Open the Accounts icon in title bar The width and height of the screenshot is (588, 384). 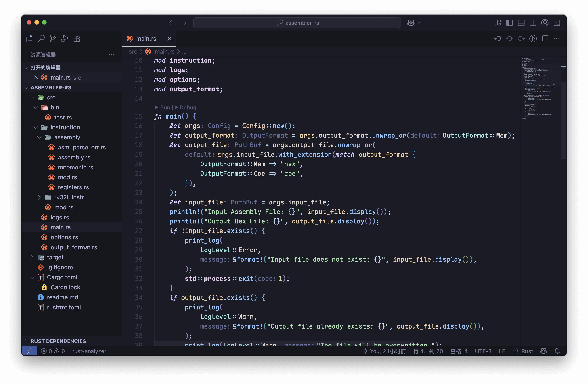tap(545, 23)
